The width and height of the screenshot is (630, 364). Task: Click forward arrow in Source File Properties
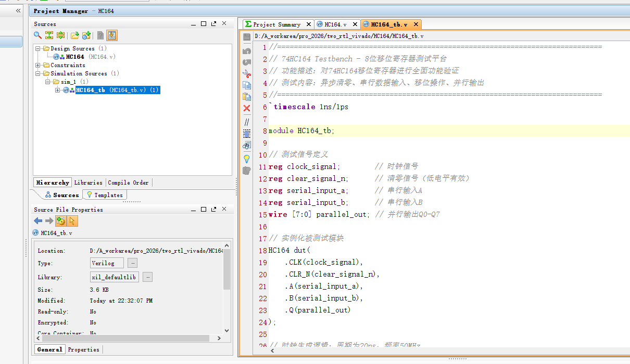pos(49,221)
